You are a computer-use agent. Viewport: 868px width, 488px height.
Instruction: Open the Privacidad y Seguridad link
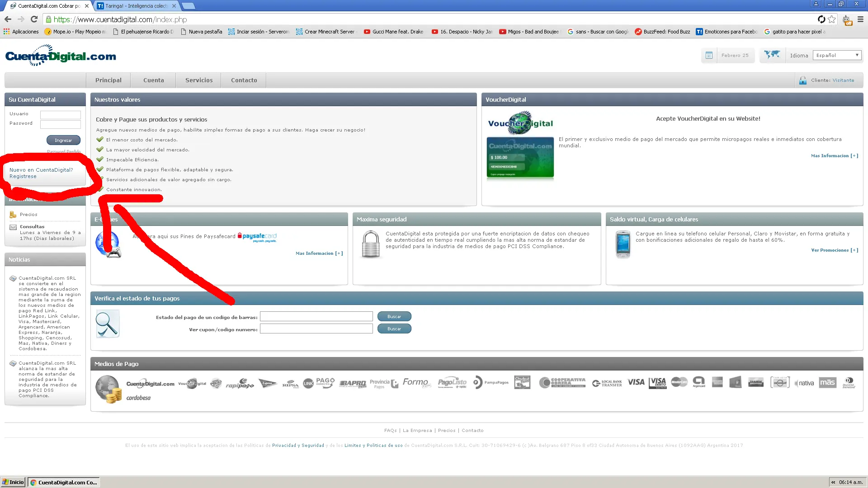click(x=298, y=446)
